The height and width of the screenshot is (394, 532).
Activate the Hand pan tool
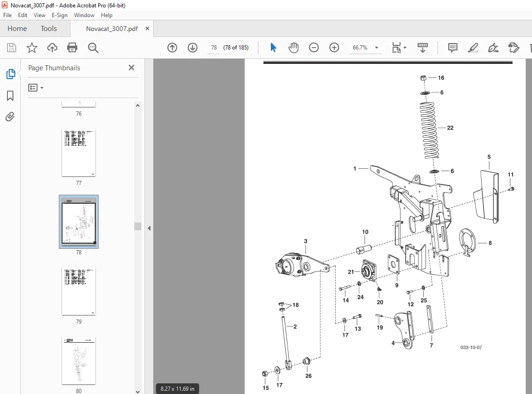(x=294, y=48)
